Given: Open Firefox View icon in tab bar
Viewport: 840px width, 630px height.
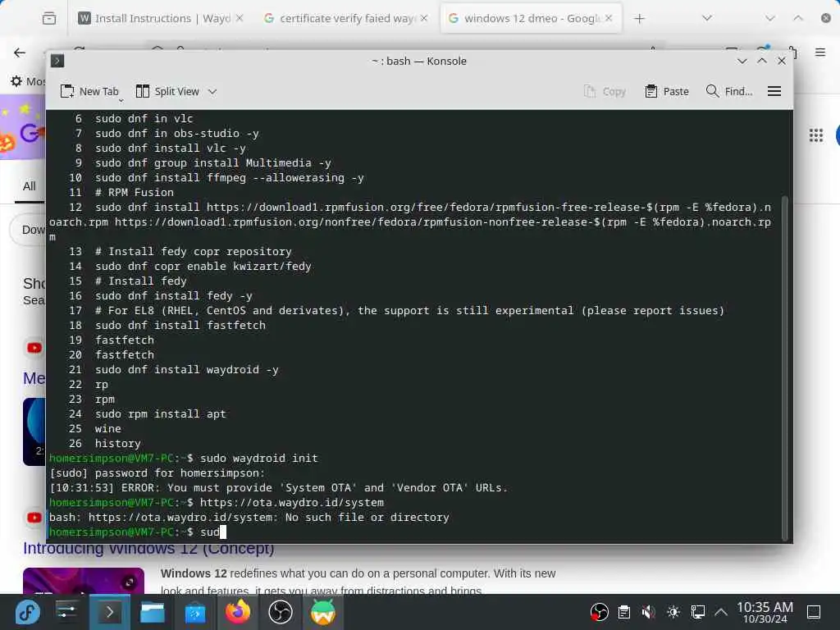Looking at the screenshot, I should (48, 19).
